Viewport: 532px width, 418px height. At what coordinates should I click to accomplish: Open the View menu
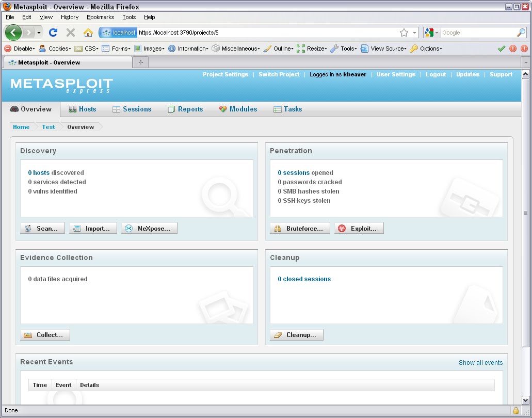[46, 17]
